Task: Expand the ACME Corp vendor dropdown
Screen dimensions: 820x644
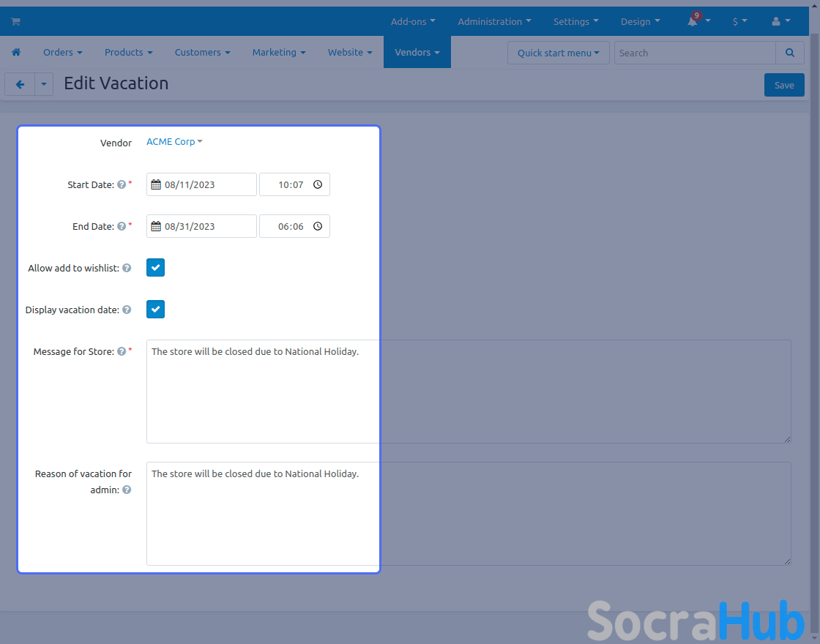Action: (174, 142)
